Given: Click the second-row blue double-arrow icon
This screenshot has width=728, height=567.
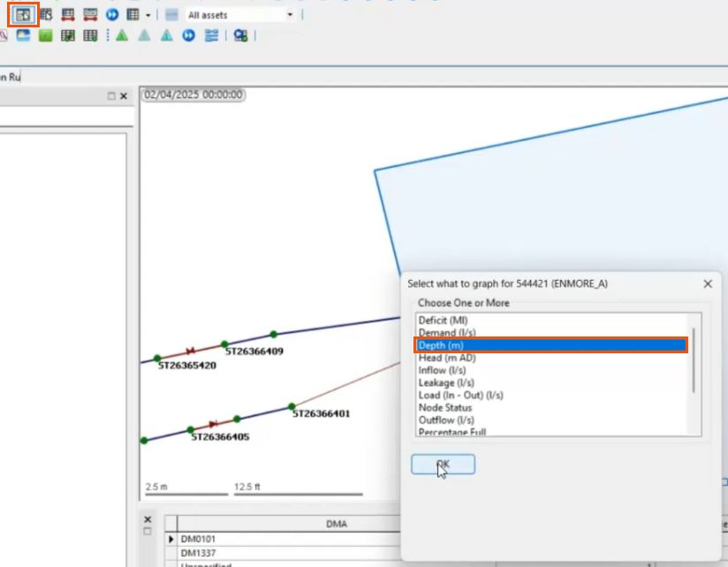Looking at the screenshot, I should [188, 35].
